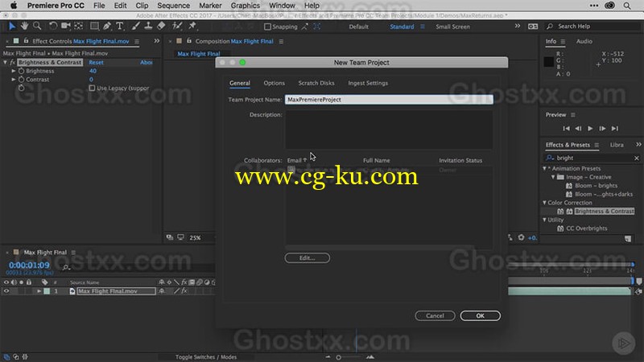Select the Hand tool

pos(25,27)
